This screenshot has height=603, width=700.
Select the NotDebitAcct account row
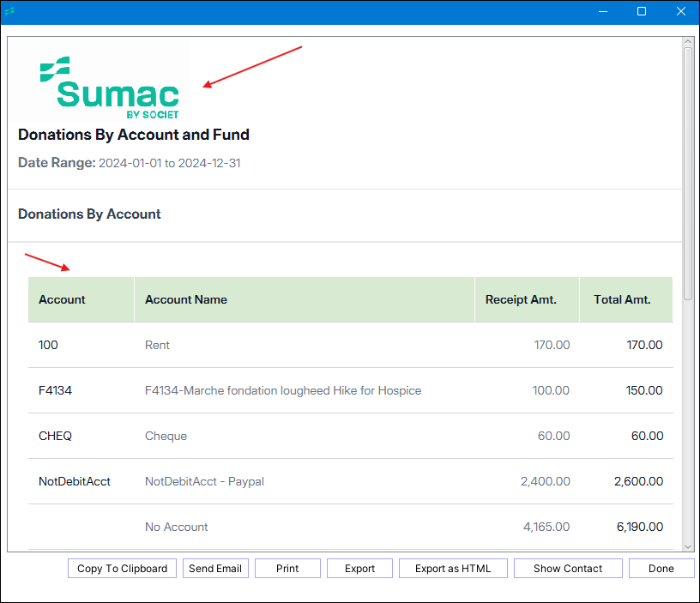[x=75, y=481]
